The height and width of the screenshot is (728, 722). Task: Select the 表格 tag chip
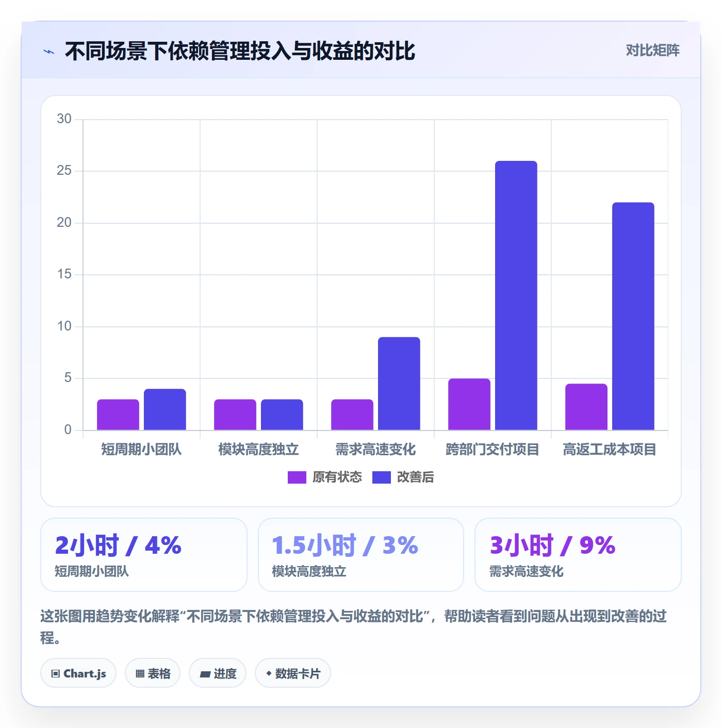tap(153, 673)
